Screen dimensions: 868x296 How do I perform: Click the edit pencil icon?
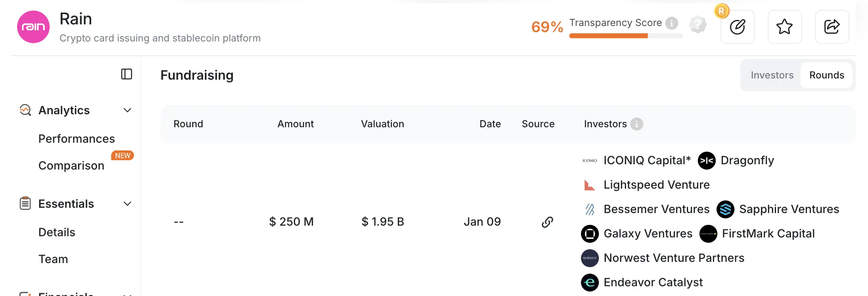[x=737, y=27]
